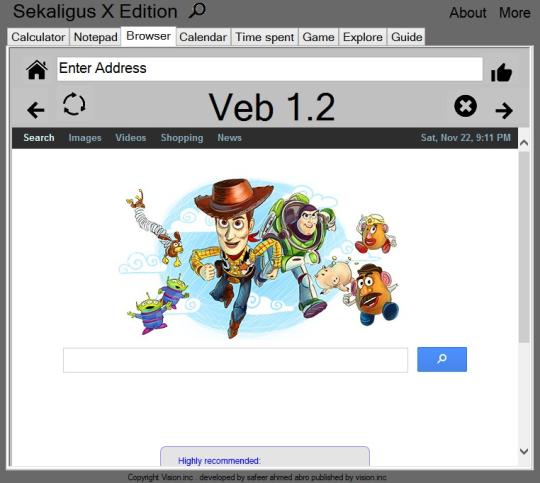Image resolution: width=540 pixels, height=483 pixels.
Task: Open the About menu
Action: [x=468, y=13]
